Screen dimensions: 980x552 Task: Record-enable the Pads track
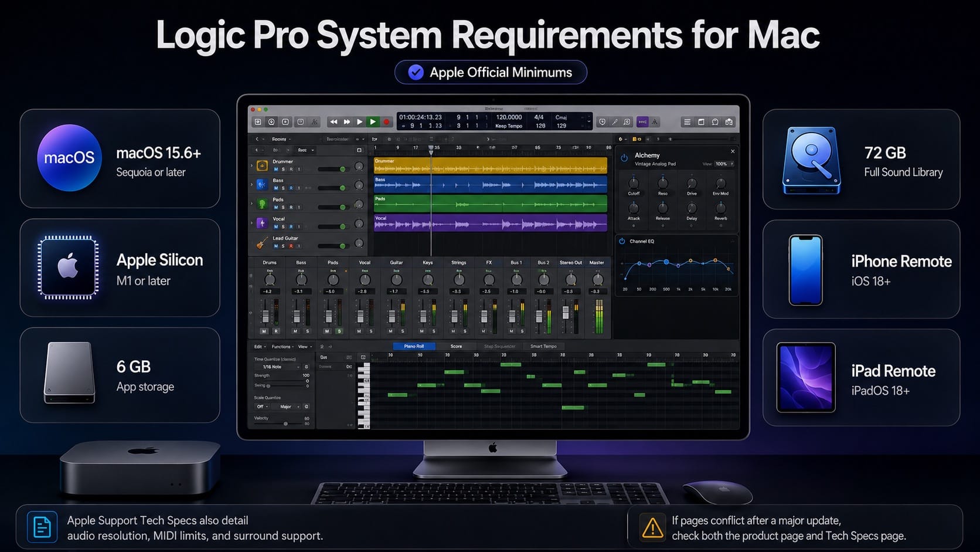click(291, 207)
